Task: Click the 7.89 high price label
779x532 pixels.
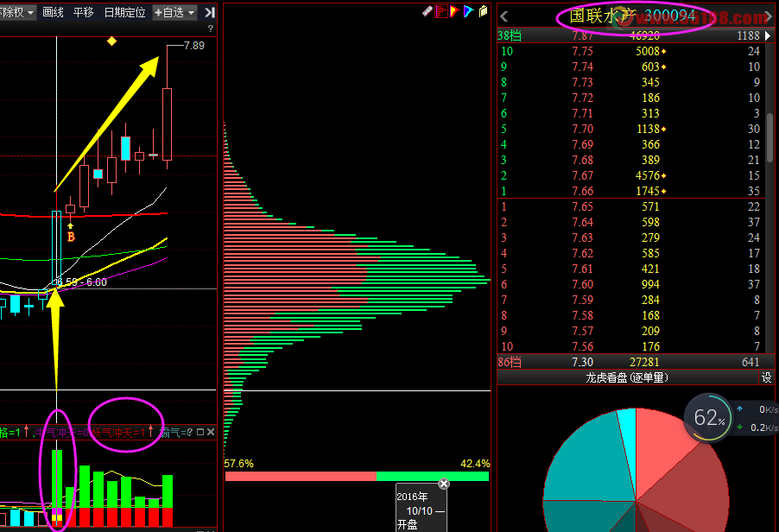Action: (193, 46)
